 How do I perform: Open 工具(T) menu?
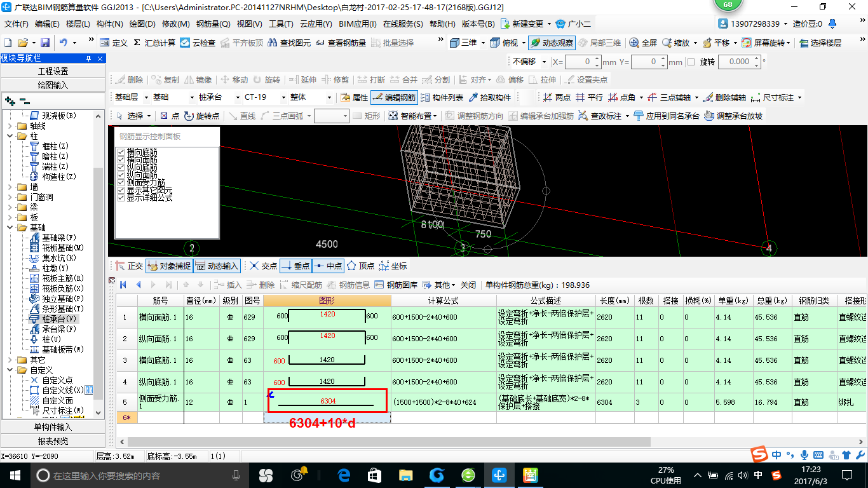click(x=280, y=24)
